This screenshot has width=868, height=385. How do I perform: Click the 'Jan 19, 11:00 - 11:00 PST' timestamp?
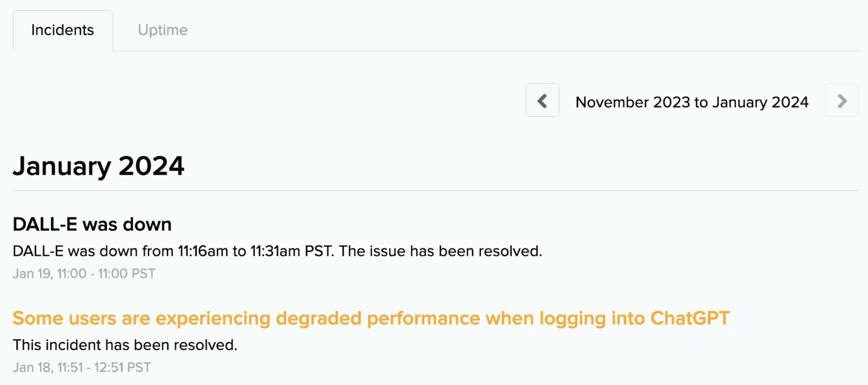tap(84, 274)
